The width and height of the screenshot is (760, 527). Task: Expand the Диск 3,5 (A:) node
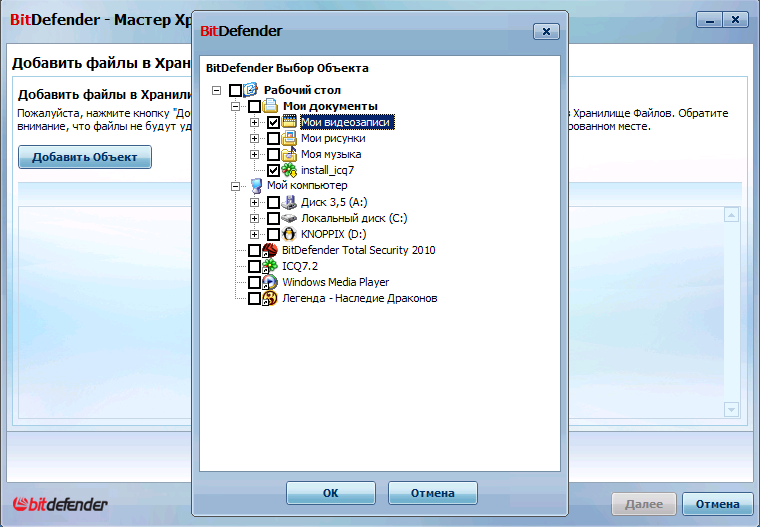point(254,202)
